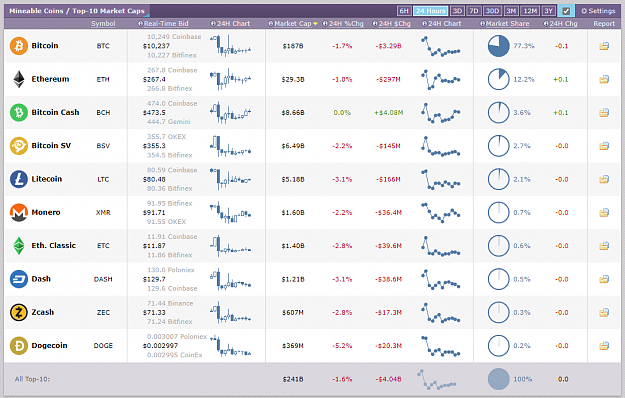Select the 7D time range
The height and width of the screenshot is (398, 625).
tap(474, 11)
